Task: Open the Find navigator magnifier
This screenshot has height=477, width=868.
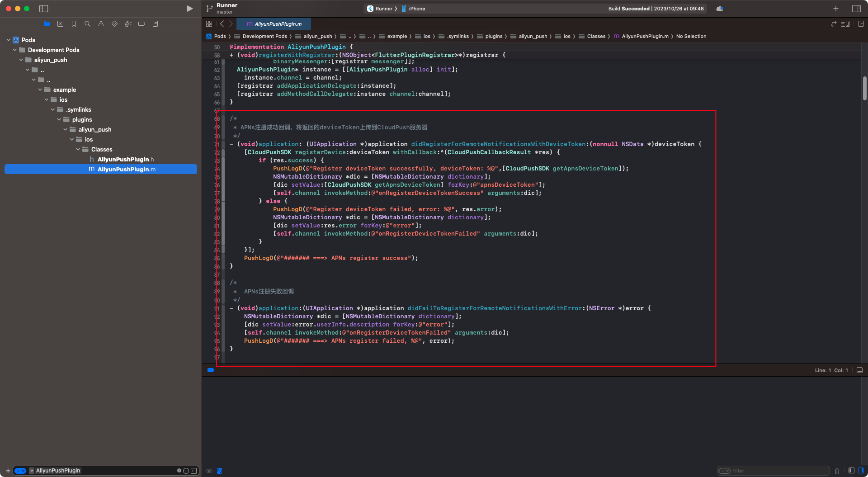Action: pos(87,24)
